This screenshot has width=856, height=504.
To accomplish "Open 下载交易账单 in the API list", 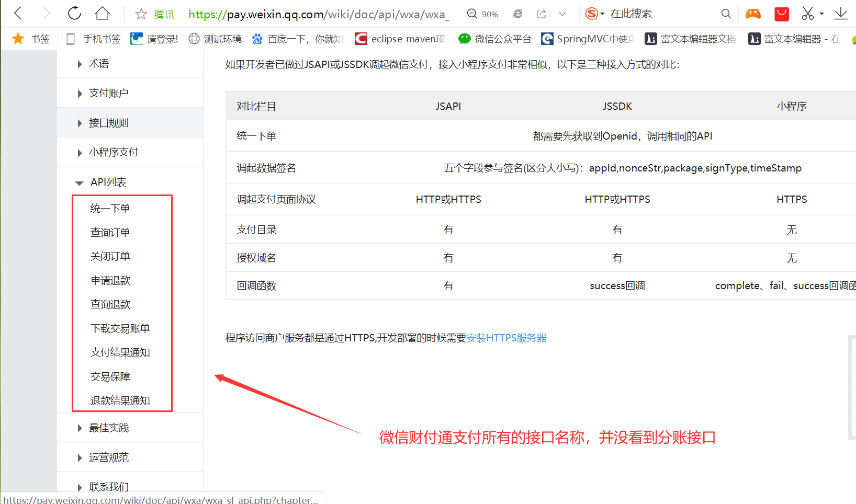I will [x=120, y=329].
